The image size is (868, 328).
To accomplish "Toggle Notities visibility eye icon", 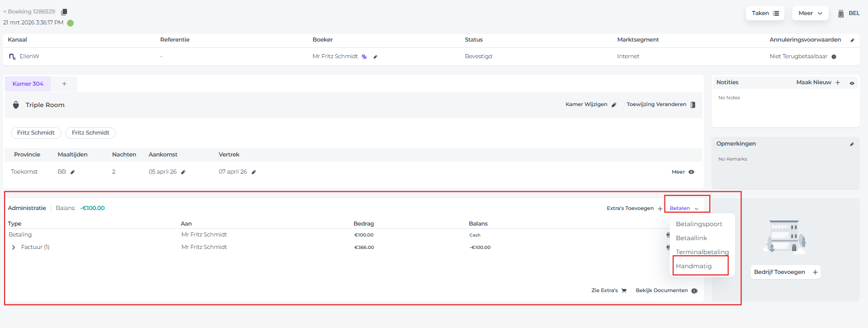I will click(852, 83).
